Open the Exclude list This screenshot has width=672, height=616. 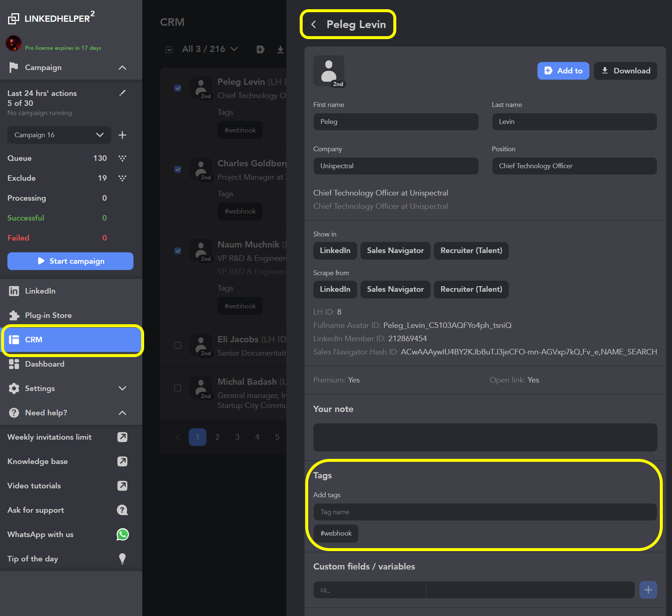coord(57,178)
